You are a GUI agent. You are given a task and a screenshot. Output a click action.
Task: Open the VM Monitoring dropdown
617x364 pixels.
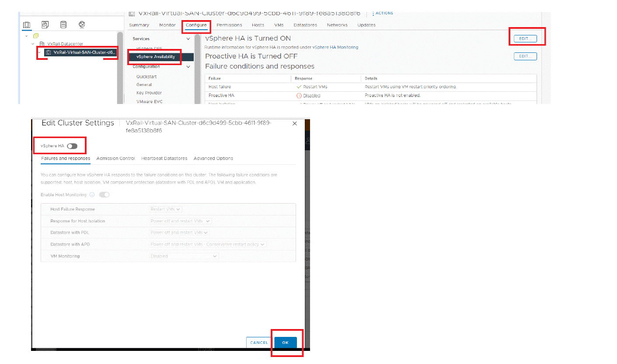[183, 256]
